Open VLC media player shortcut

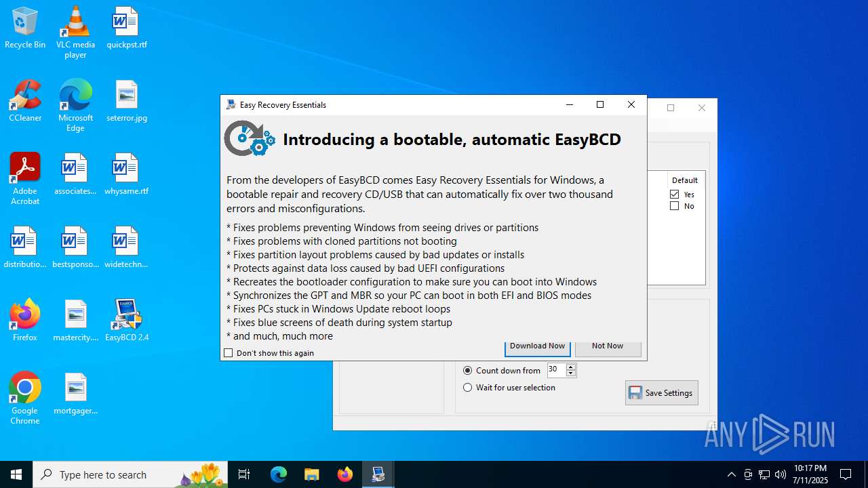[x=75, y=33]
